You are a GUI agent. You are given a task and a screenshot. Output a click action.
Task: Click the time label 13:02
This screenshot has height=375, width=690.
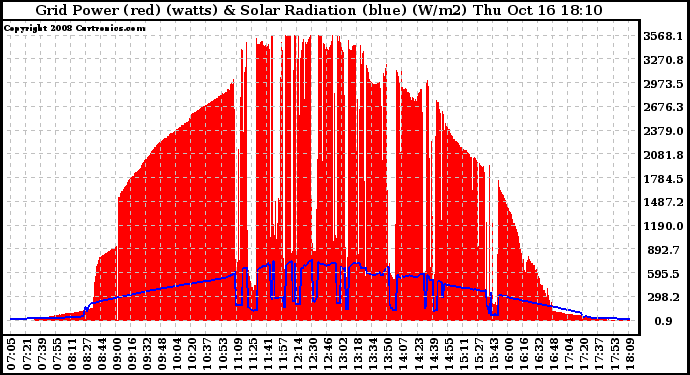343,354
